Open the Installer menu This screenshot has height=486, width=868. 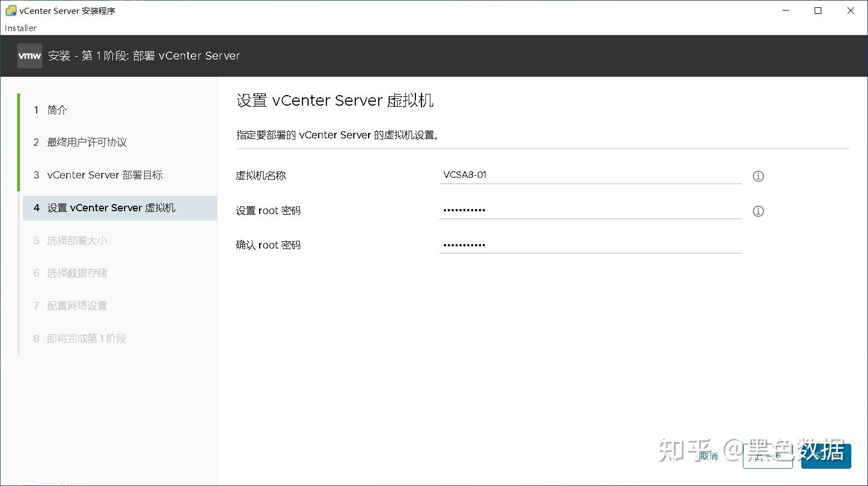coord(21,28)
